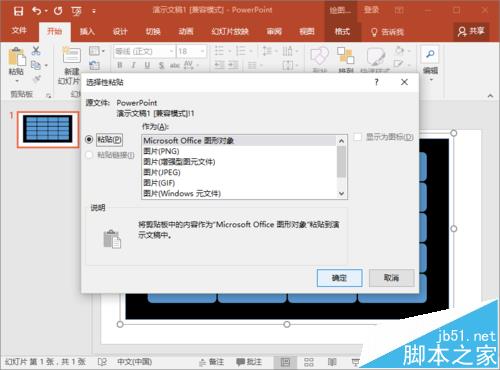
Task: Switch to the 视图 ribbon tab
Action: pyautogui.click(x=307, y=32)
